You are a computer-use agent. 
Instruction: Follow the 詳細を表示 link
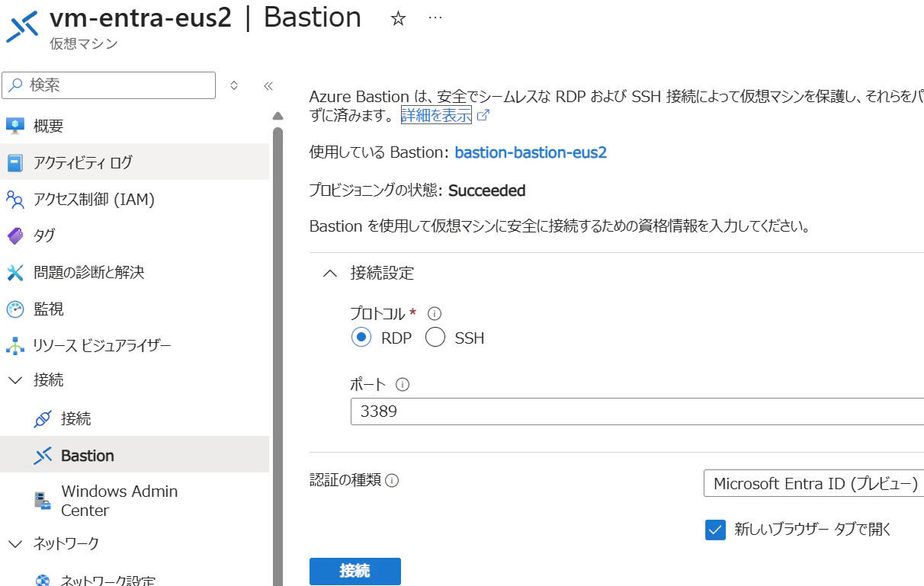(x=436, y=116)
